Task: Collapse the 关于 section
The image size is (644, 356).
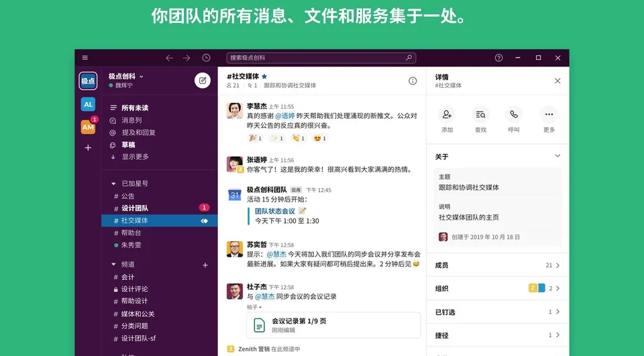Action: coord(557,157)
